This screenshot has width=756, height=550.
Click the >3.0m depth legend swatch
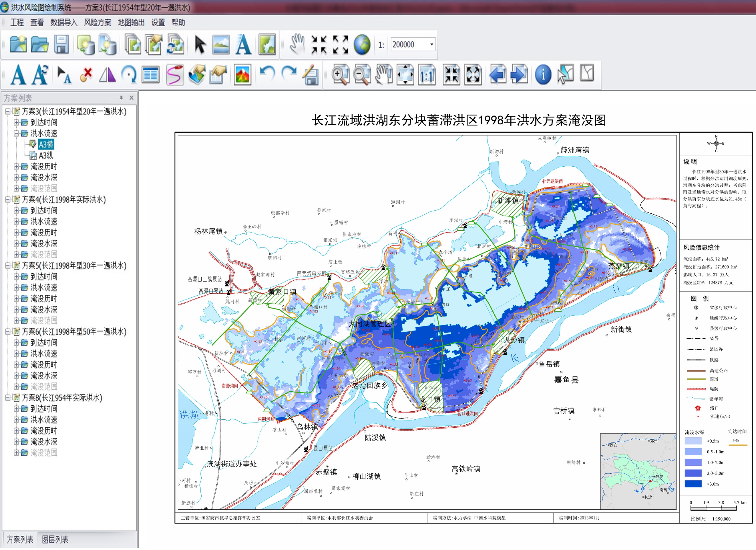[x=693, y=484]
